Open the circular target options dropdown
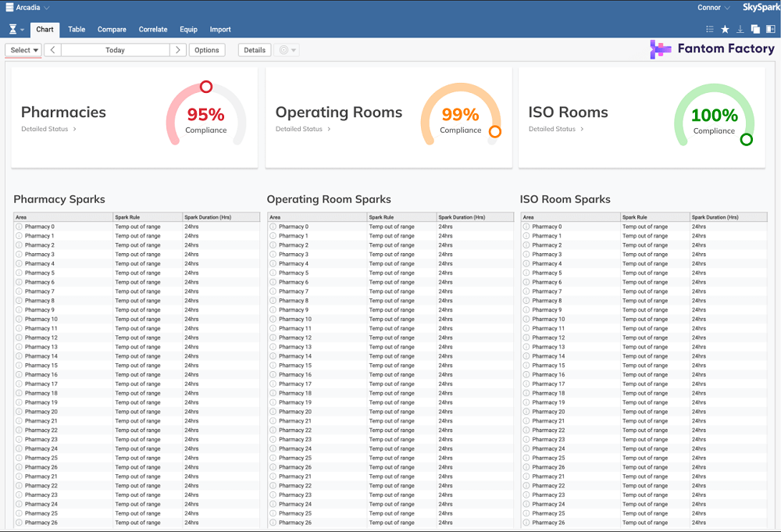The image size is (781, 532). (287, 50)
